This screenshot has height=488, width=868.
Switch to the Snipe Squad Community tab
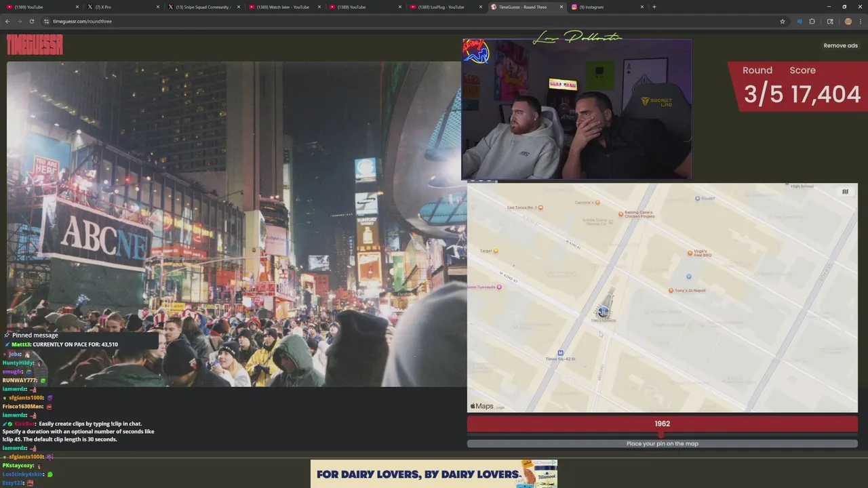[202, 7]
